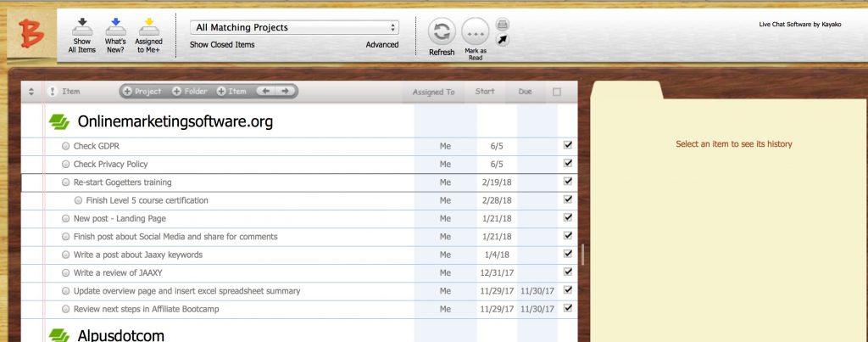Click status circle beside Check GDPR

[66, 146]
